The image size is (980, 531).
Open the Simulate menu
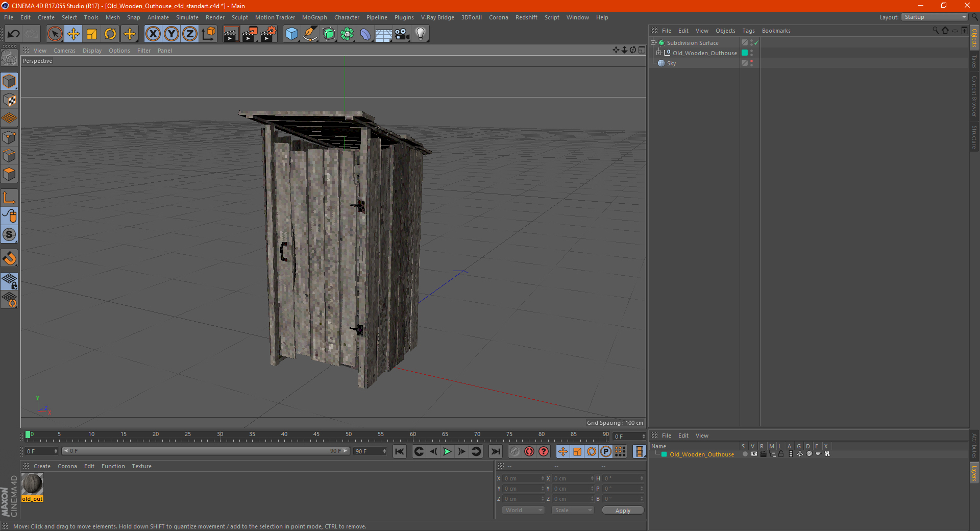point(187,17)
